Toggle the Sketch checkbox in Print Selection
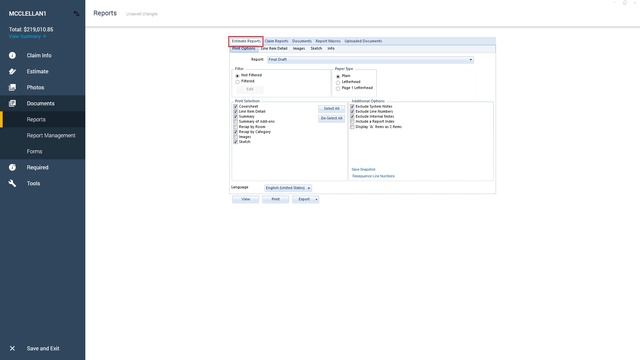Viewport: 640px width, 360px height. 236,142
